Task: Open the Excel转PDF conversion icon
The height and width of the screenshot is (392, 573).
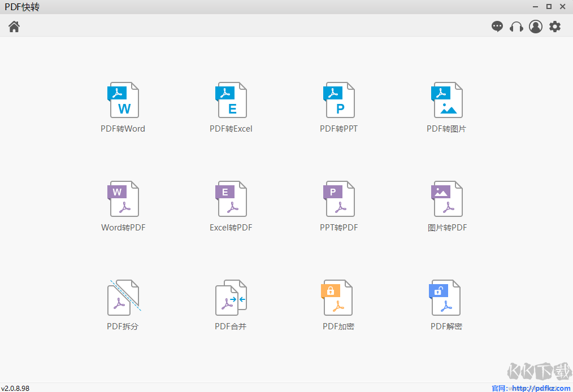Action: tap(231, 199)
